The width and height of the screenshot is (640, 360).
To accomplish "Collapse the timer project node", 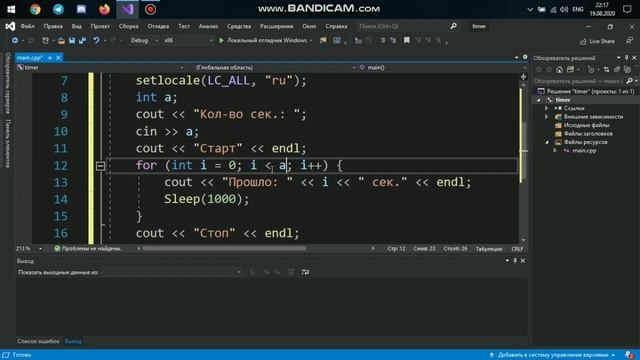I will pos(539,100).
